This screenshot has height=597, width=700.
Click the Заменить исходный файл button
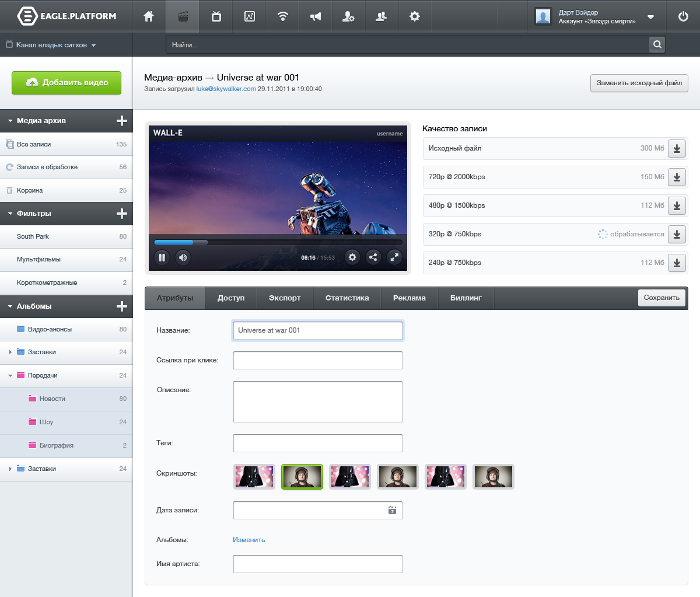639,83
